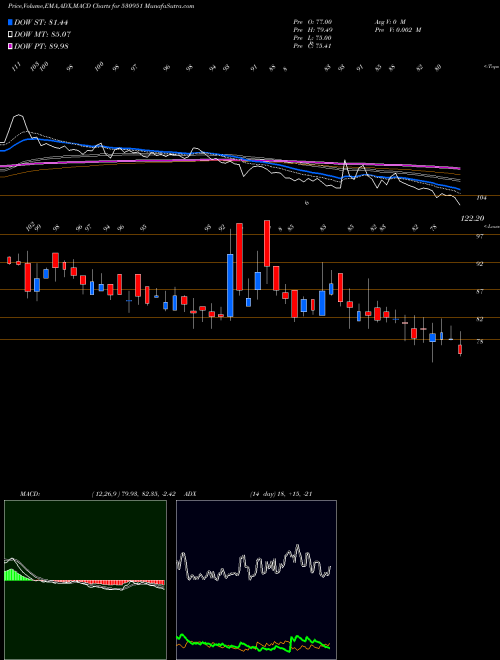500x660 pixels.
Task: Click the 122.20 price label
Action: 472,218
